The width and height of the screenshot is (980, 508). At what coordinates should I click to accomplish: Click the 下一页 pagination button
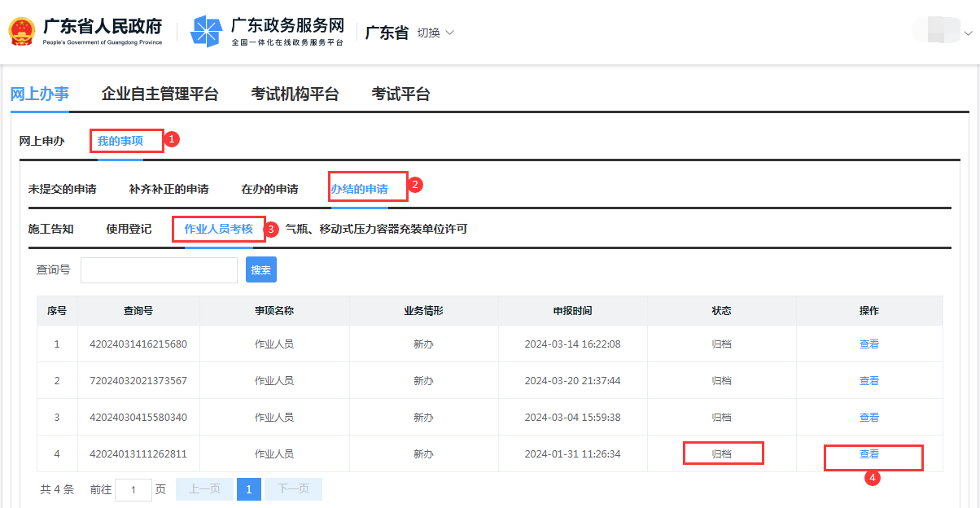tap(293, 489)
